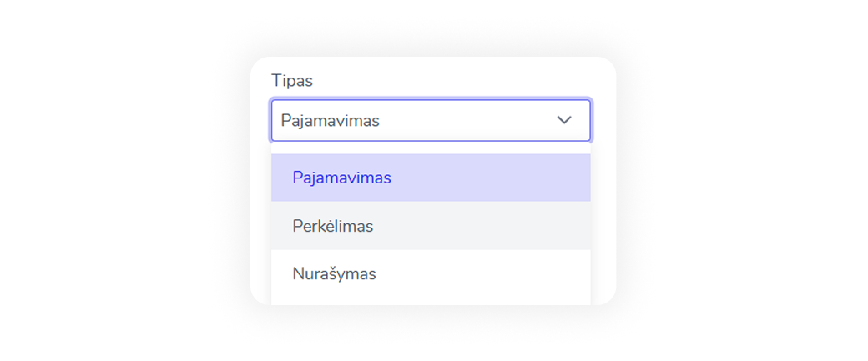
Task: Click the Nurašymas list item text
Action: coord(334,273)
